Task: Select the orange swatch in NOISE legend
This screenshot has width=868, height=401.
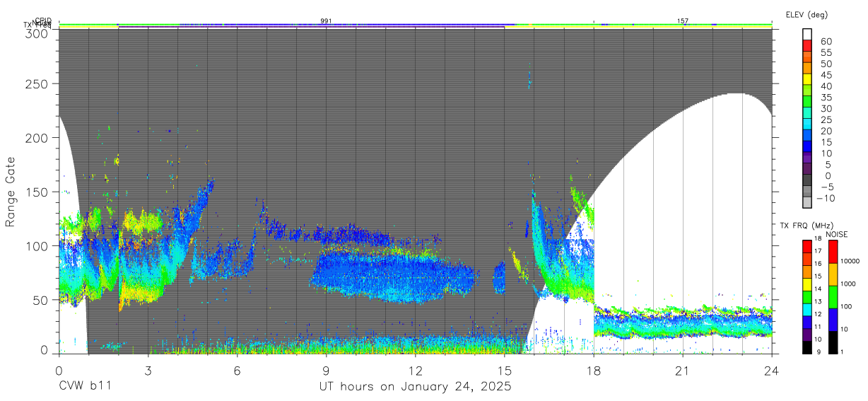Action: [x=833, y=274]
